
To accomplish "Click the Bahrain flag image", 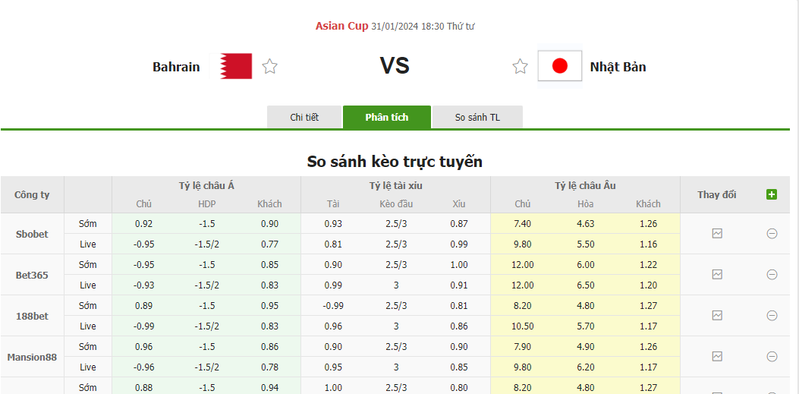I will point(236,66).
